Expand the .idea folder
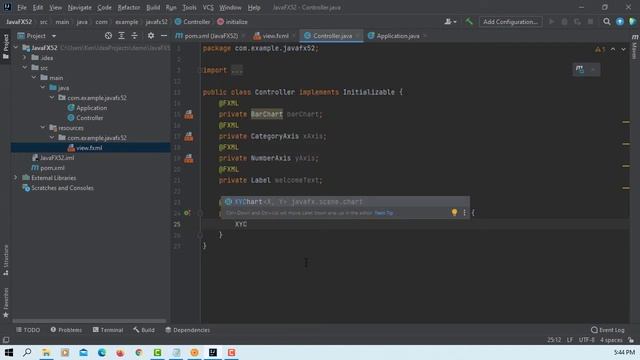 coord(25,58)
